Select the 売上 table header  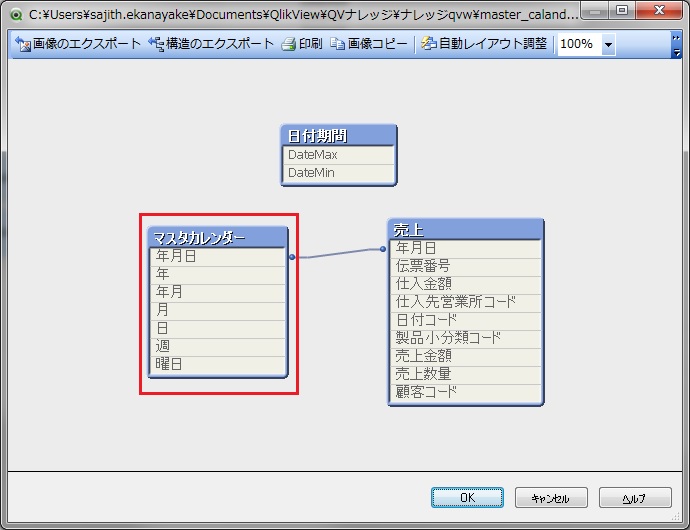(x=466, y=229)
